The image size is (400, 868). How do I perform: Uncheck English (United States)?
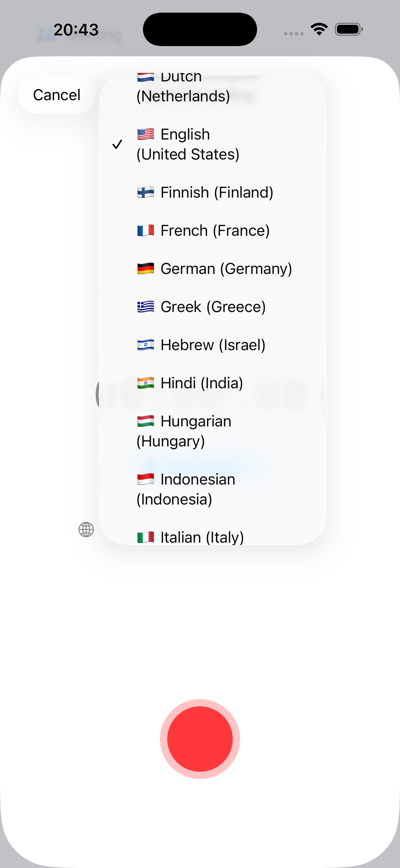tap(189, 144)
